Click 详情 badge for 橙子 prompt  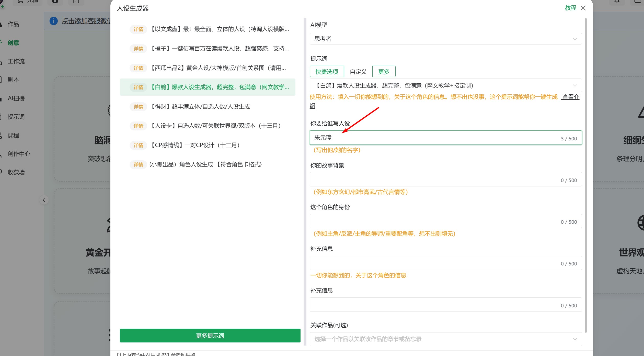tap(138, 49)
